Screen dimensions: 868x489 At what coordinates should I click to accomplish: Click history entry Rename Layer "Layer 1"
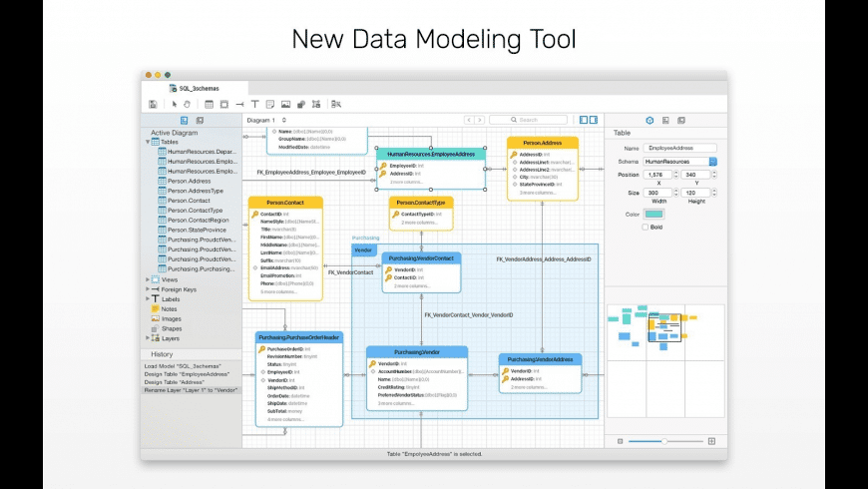coord(191,390)
